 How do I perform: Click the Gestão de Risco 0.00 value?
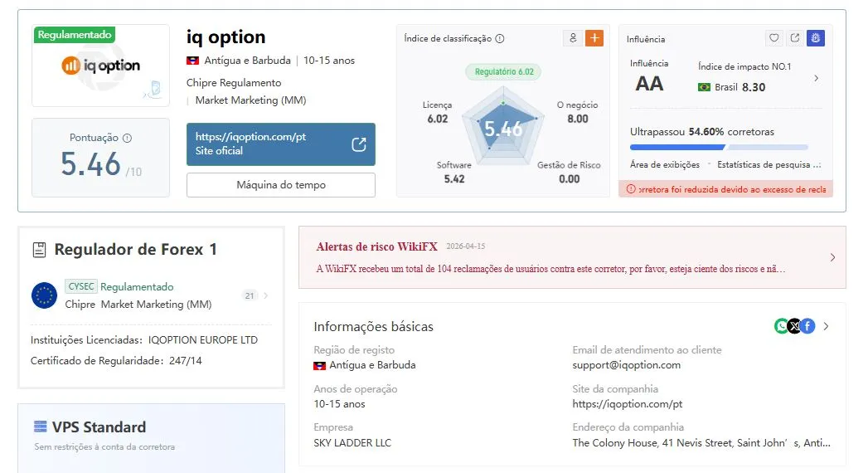569,179
